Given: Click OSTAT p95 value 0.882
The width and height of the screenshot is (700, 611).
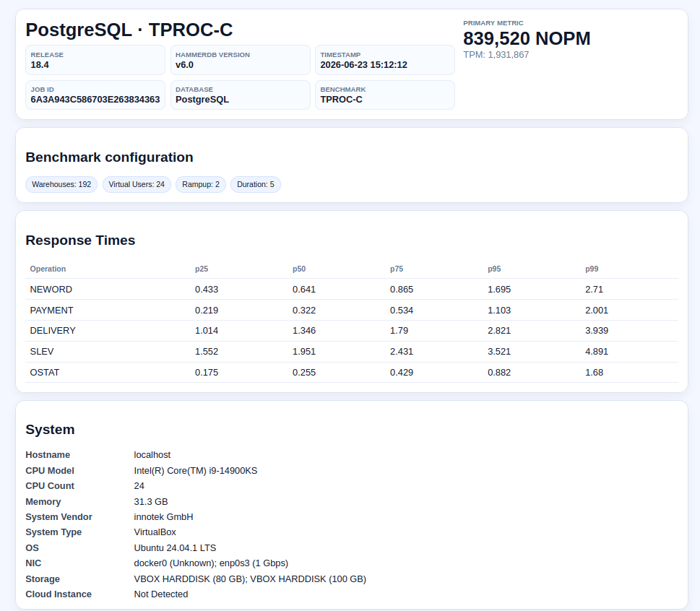Looking at the screenshot, I should (x=499, y=372).
